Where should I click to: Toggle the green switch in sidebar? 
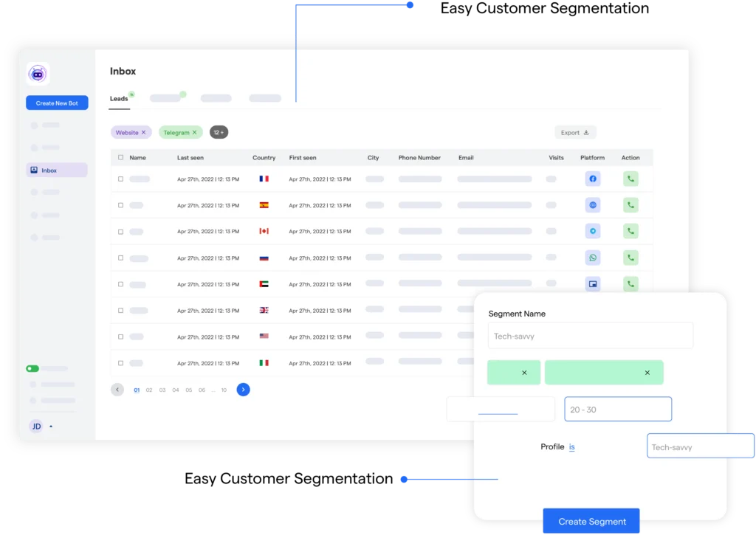32,368
